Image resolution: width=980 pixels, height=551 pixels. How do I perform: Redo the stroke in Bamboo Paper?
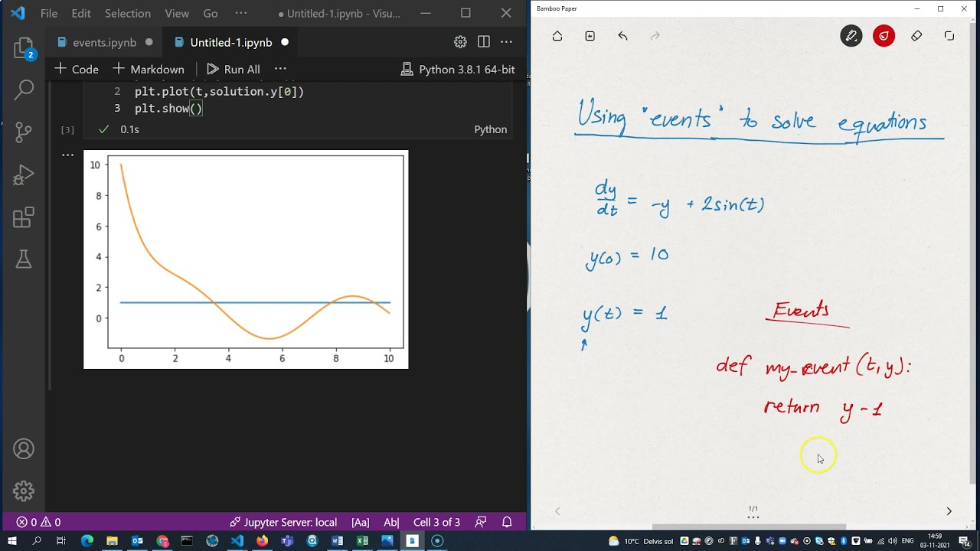point(655,36)
